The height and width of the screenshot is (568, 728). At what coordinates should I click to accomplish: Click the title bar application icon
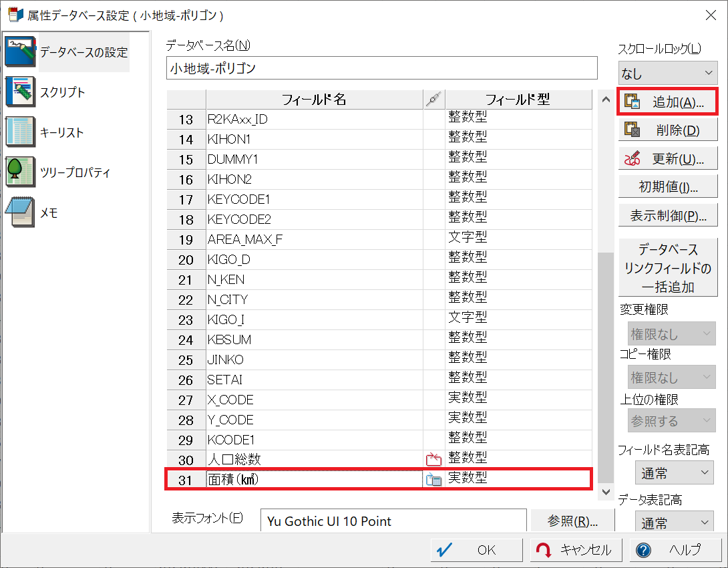click(15, 15)
